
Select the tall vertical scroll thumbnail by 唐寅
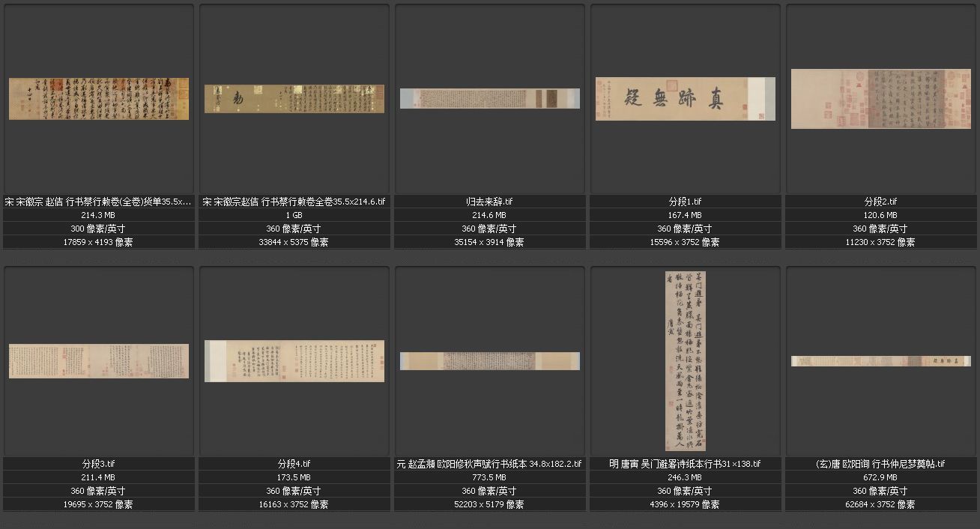click(x=685, y=361)
